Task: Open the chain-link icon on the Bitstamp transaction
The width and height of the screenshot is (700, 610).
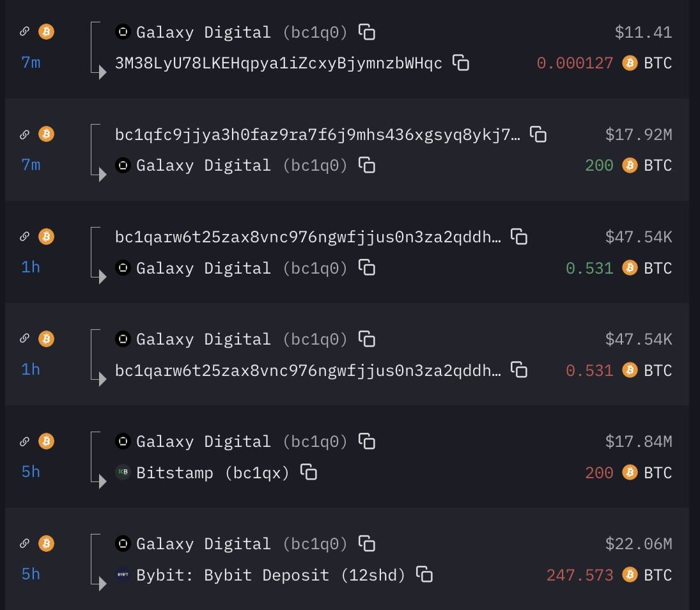Action: (x=25, y=441)
